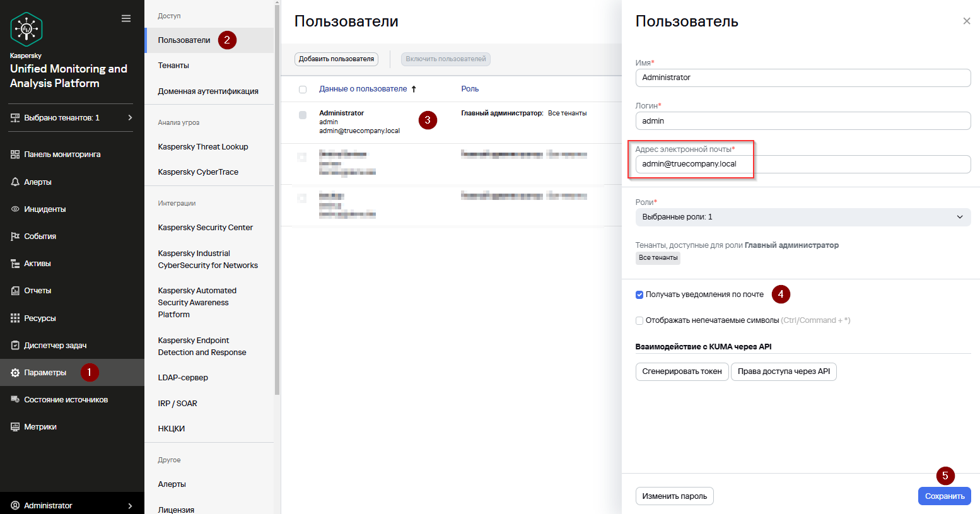Sort by Данные о пользователе column
Viewport: 980px width, 514px height.
(363, 89)
